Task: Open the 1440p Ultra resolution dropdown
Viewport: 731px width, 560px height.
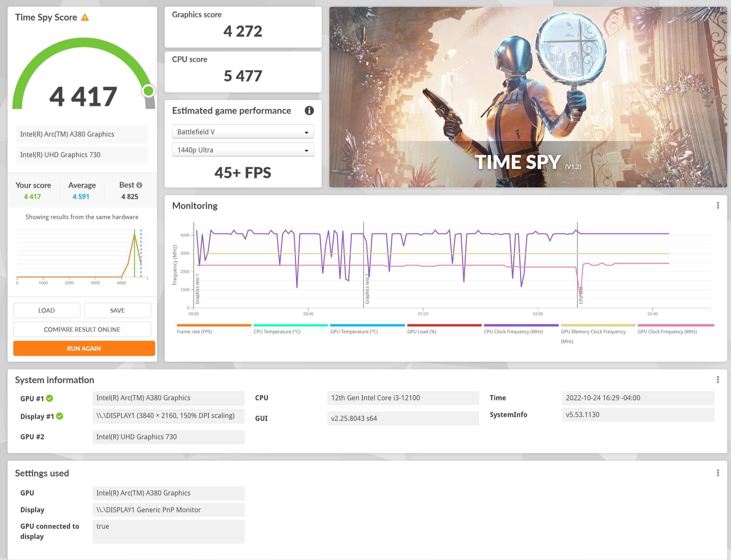Action: pyautogui.click(x=243, y=150)
